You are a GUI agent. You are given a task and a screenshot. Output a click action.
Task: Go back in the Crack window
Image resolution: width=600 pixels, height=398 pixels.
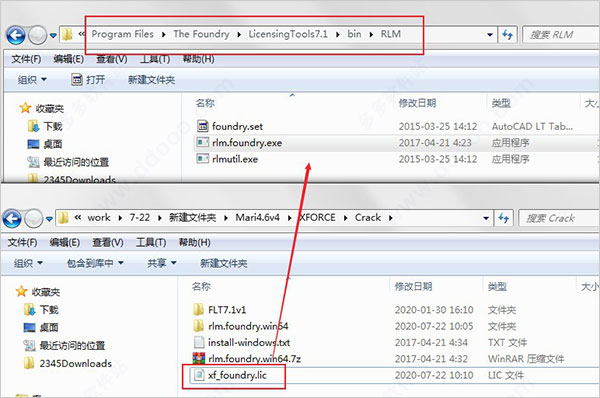(12, 219)
